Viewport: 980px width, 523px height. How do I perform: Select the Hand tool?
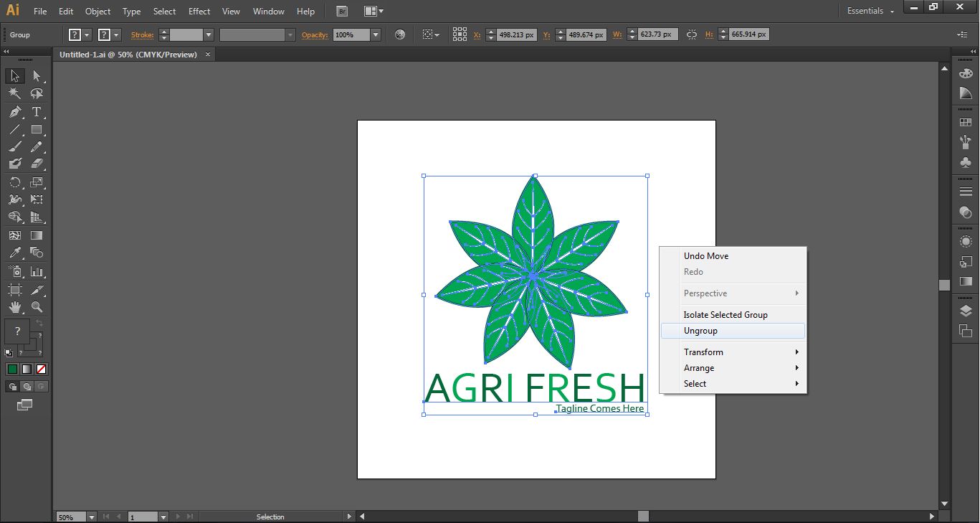[14, 307]
